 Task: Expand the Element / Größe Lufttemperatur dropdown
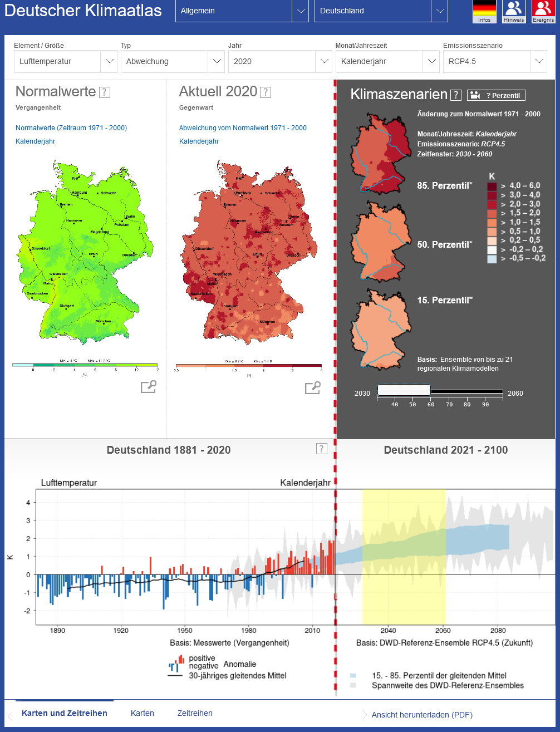point(65,62)
